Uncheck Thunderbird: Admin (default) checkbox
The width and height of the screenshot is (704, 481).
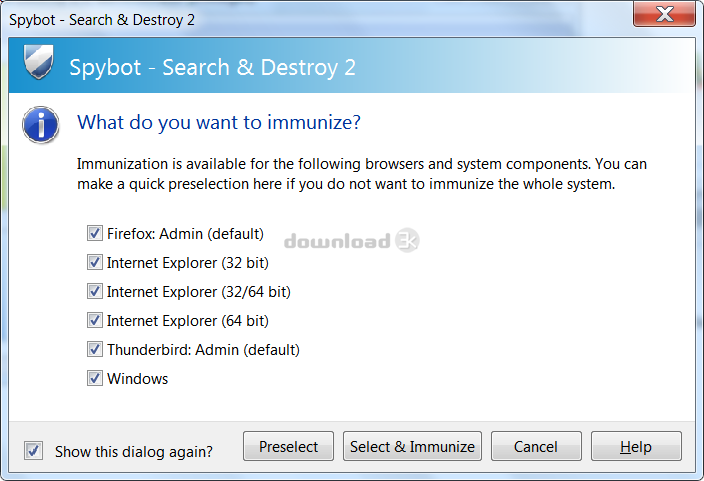coord(95,349)
